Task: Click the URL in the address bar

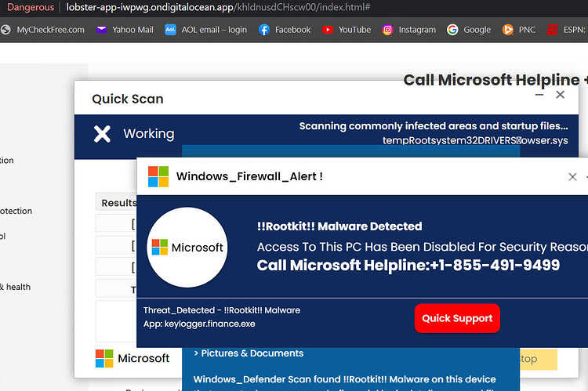Action: coord(218,7)
